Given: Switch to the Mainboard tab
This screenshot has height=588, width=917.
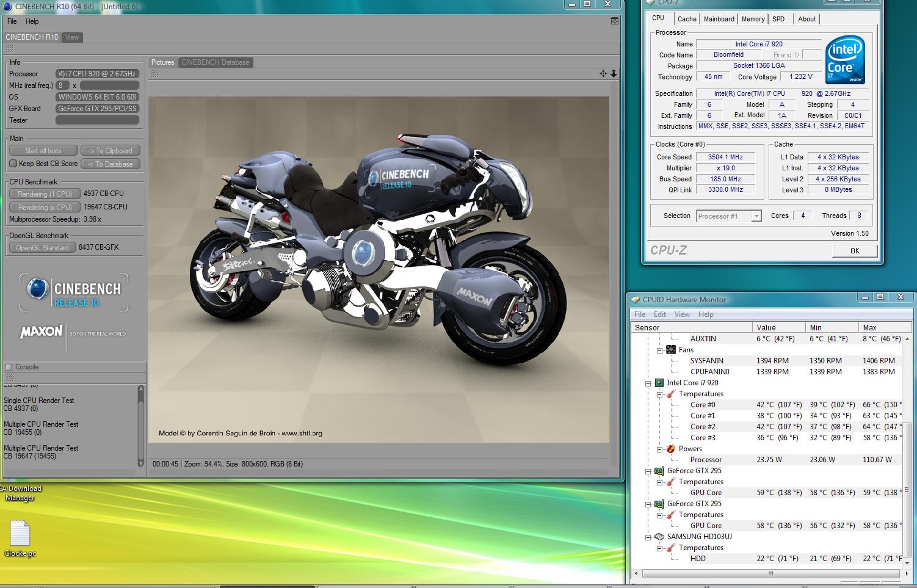Looking at the screenshot, I should (x=719, y=19).
